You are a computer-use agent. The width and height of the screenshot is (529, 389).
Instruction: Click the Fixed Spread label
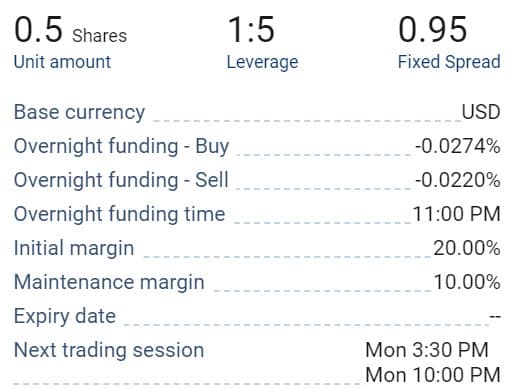coord(449,62)
